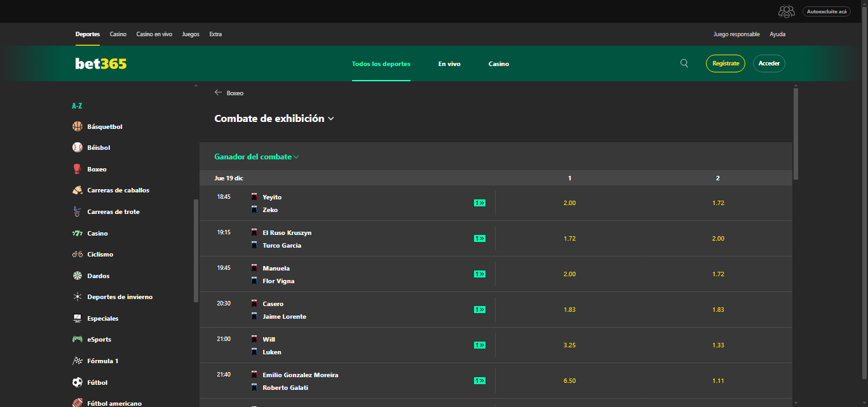
Task: Bet on Emilio Gonzalez Moreira at 6.50
Action: pos(569,381)
